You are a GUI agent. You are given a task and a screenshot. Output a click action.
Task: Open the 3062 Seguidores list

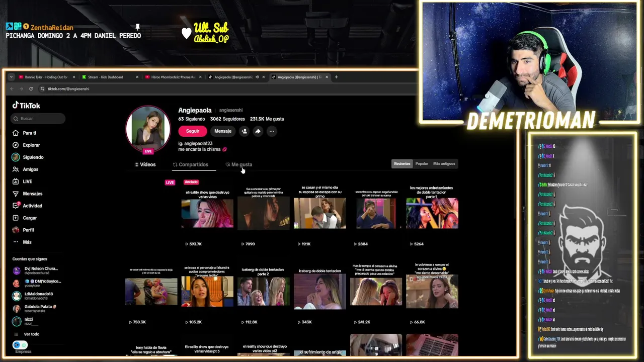227,119
